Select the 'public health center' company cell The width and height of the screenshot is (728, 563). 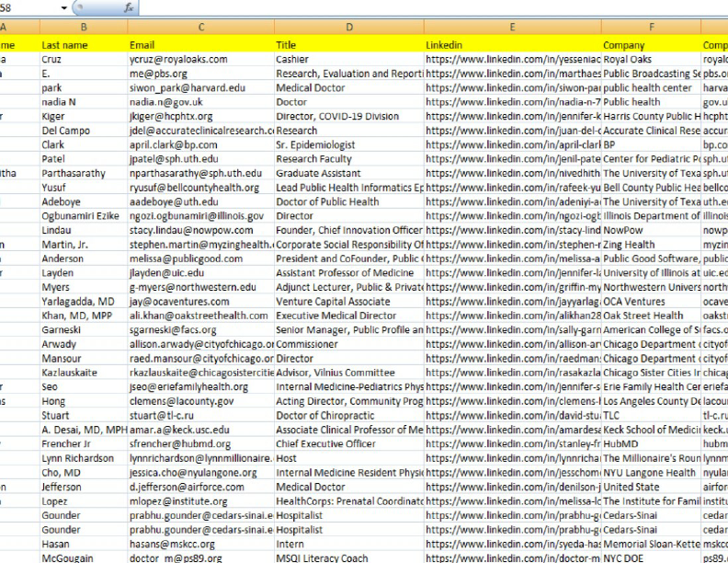click(652, 87)
